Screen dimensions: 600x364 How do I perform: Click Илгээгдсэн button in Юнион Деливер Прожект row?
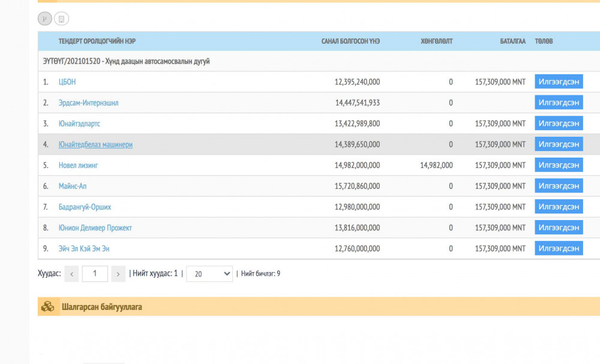(x=559, y=227)
